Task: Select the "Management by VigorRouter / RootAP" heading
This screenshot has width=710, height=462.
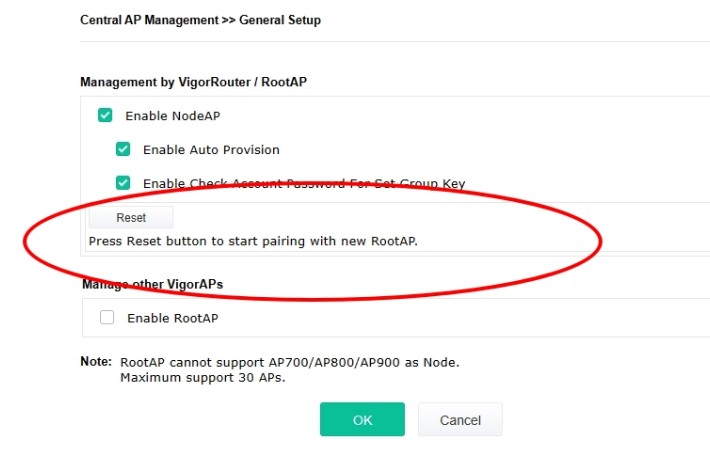Action: tap(193, 82)
